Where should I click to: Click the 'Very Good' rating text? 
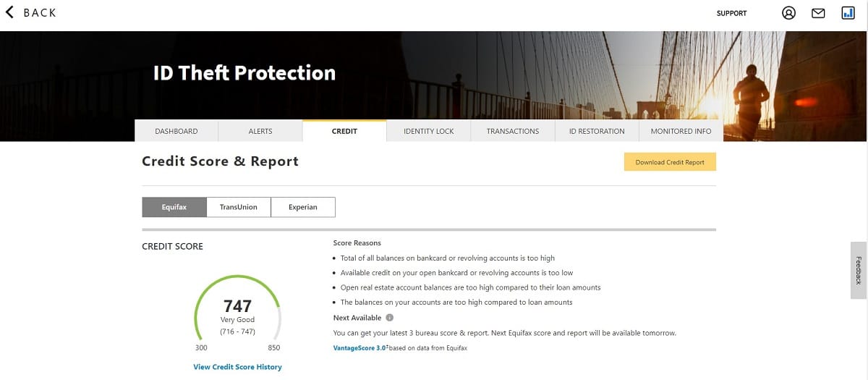[x=237, y=320]
